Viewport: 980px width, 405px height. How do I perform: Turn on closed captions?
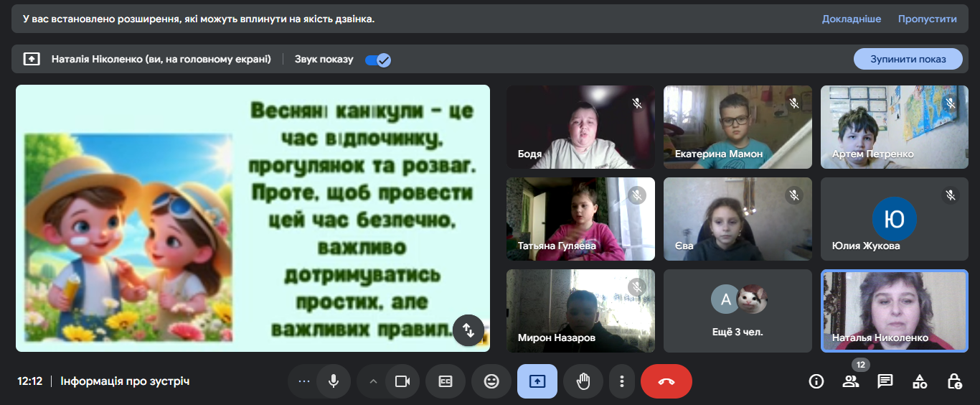coord(446,381)
